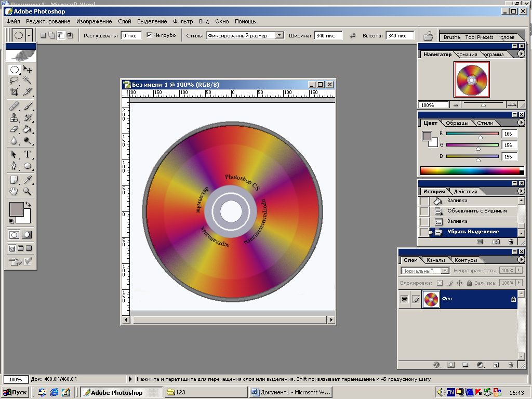Open the 123 folder taskbar button
532x399 pixels.
(x=206, y=392)
